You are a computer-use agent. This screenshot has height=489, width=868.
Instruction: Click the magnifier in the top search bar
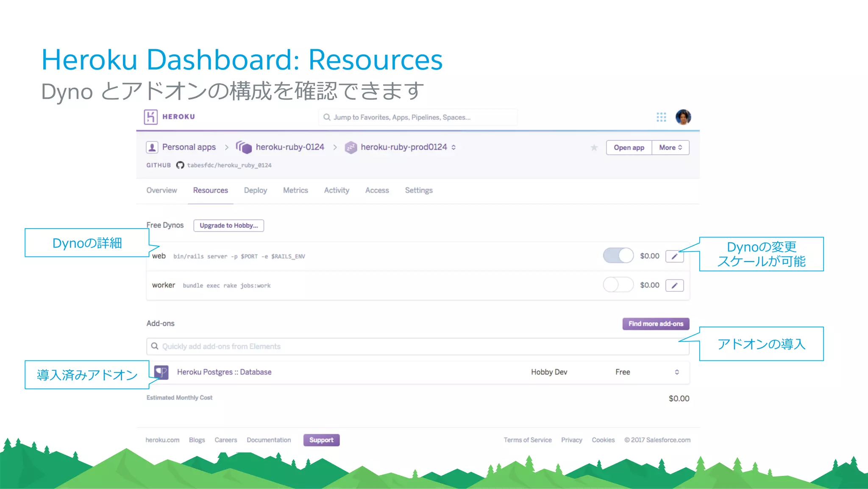[x=327, y=117]
